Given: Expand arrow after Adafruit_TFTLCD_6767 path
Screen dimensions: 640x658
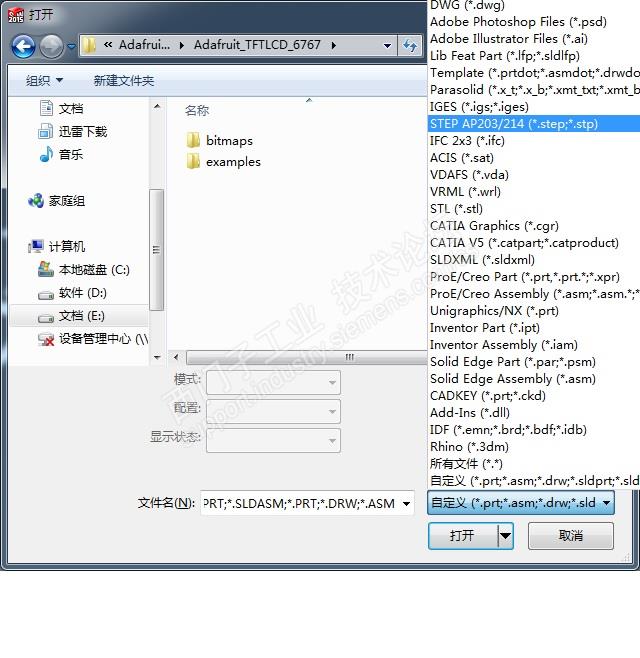Looking at the screenshot, I should pos(334,45).
